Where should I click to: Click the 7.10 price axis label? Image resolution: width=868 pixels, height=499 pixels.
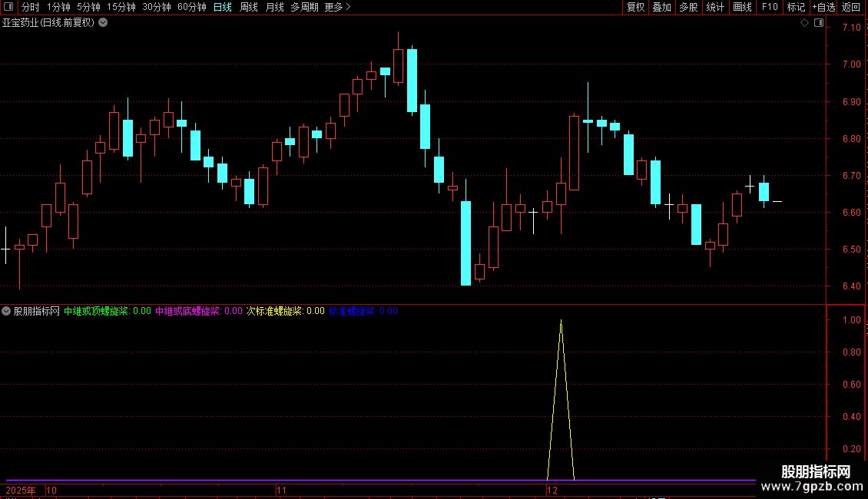[851, 27]
